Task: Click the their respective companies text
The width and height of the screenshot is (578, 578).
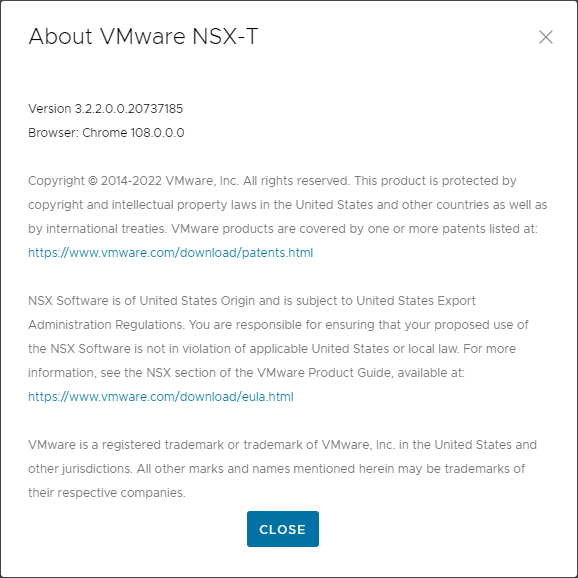Action: (x=107, y=493)
